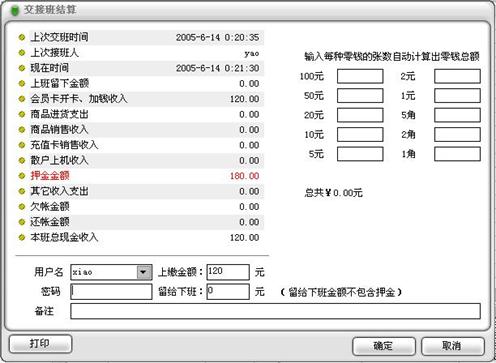Click the bullet icon beside 现在时间

pos(22,68)
